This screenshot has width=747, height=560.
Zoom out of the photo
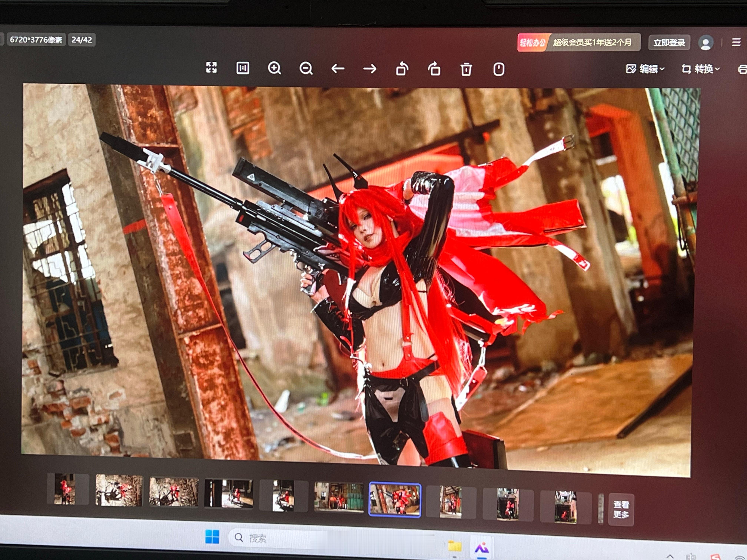(x=306, y=69)
